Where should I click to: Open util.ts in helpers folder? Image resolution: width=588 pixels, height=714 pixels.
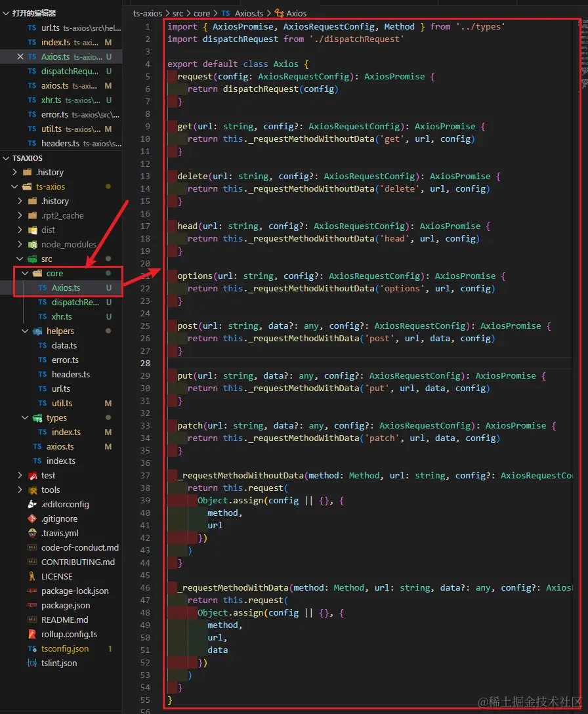pos(61,404)
